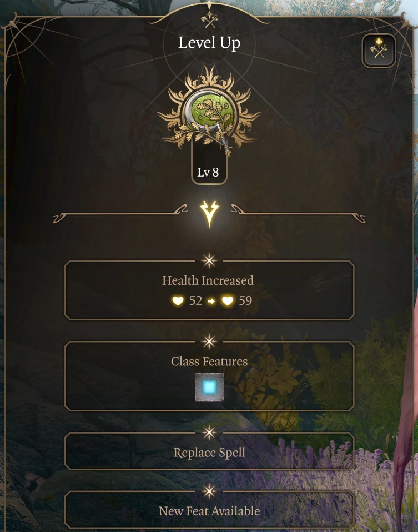Open the Replace Spell section
The height and width of the screenshot is (532, 418).
click(x=209, y=451)
